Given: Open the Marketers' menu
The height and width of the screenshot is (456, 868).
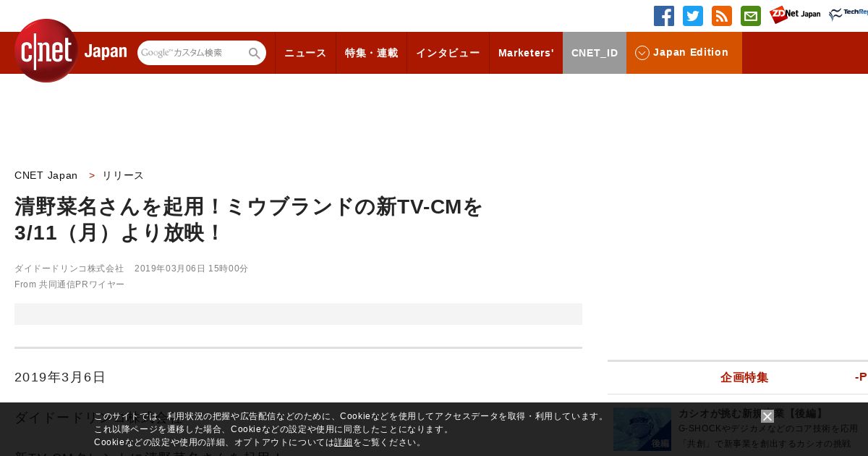Looking at the screenshot, I should tap(526, 53).
